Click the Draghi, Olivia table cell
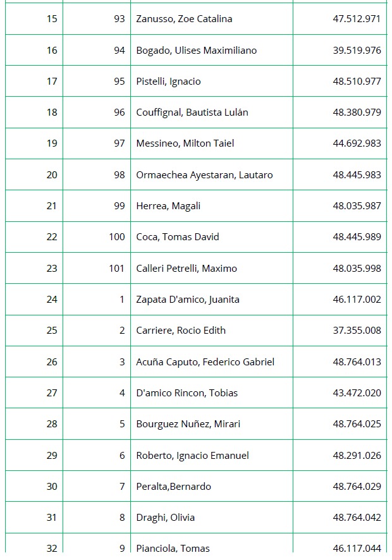This screenshot has height=560, width=392. (165, 518)
